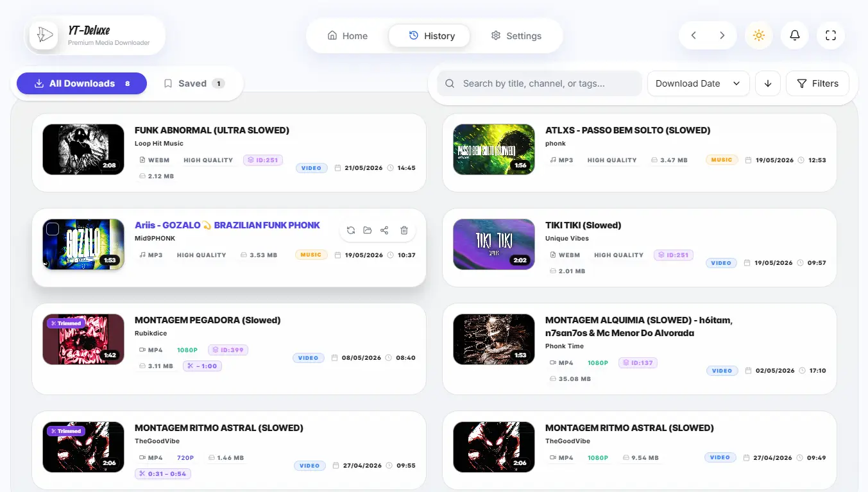The width and height of the screenshot is (868, 492).
Task: Open TIKI TIKI (Slowed) thumbnail
Action: (x=494, y=244)
